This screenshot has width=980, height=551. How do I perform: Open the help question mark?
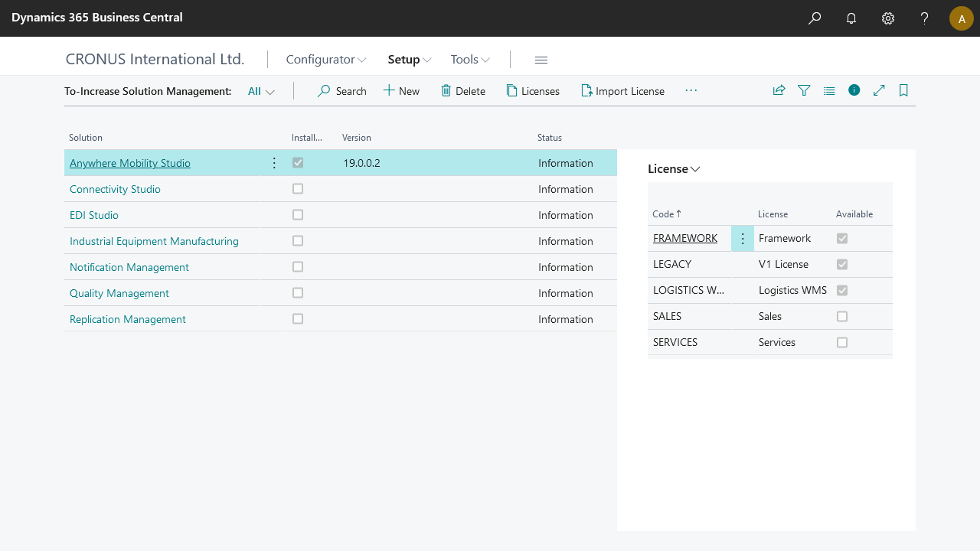pos(925,18)
